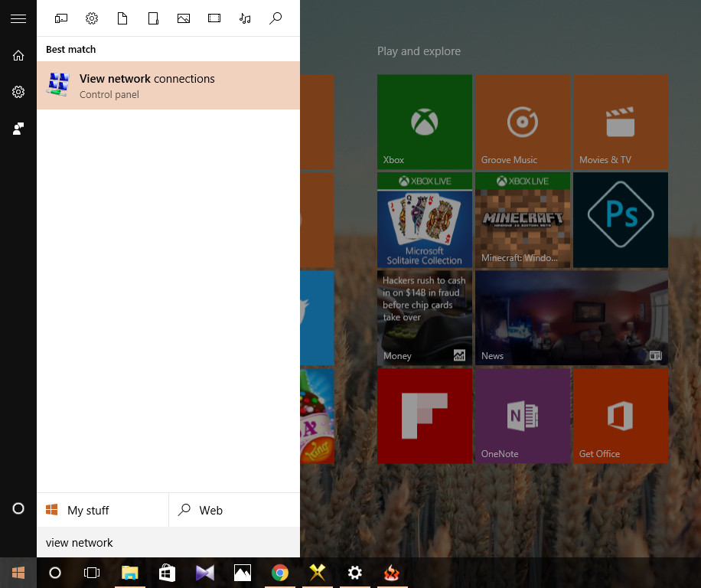Click the Cortana circle in the left sidebar
Image resolution: width=701 pixels, height=588 pixels.
tap(18, 508)
